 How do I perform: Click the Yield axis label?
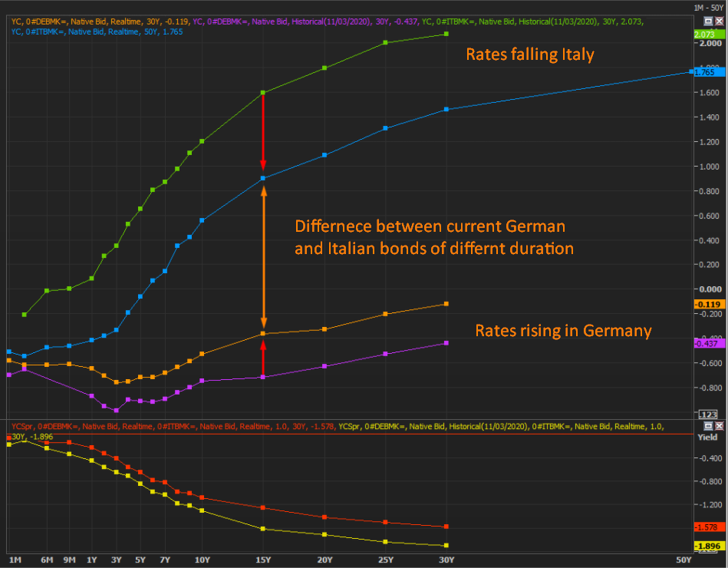point(707,436)
